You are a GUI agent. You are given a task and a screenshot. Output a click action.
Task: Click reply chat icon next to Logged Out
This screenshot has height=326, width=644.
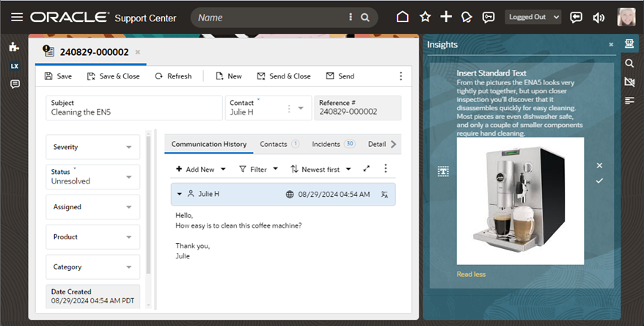pyautogui.click(x=576, y=18)
